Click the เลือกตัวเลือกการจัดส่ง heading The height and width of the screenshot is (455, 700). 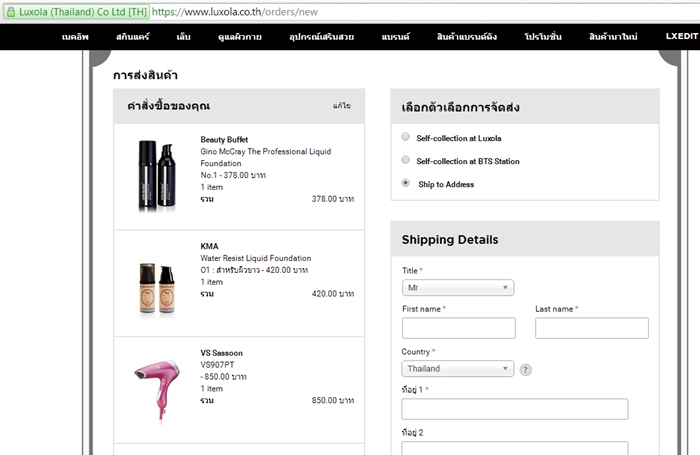click(x=460, y=107)
